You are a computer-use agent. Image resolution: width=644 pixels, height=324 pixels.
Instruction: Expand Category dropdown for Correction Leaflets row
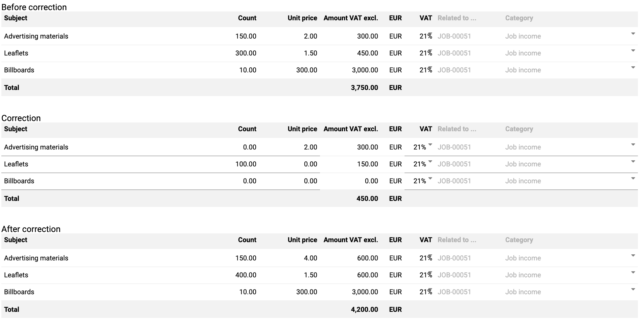coord(633,162)
